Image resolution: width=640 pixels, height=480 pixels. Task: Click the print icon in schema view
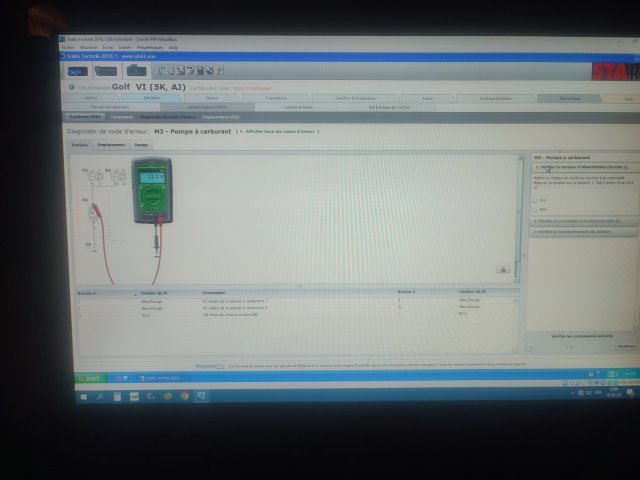pyautogui.click(x=503, y=269)
